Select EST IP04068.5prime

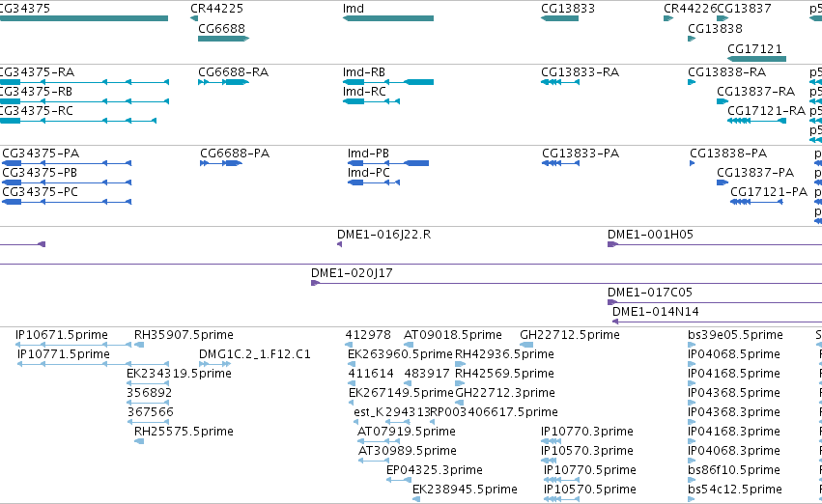734,353
